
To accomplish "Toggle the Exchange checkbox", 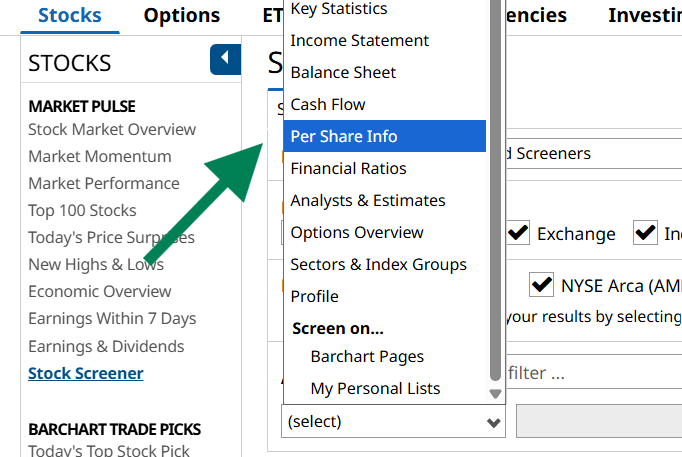I will [518, 234].
